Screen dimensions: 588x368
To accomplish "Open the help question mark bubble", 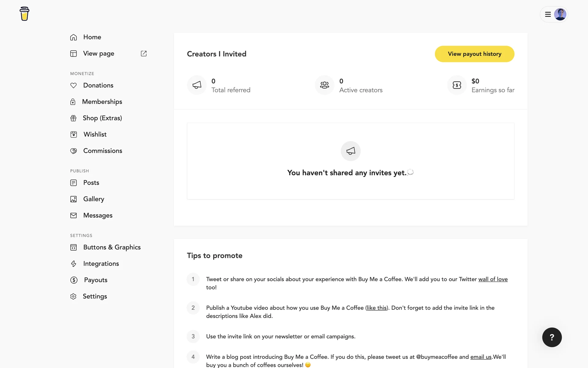I will (552, 337).
